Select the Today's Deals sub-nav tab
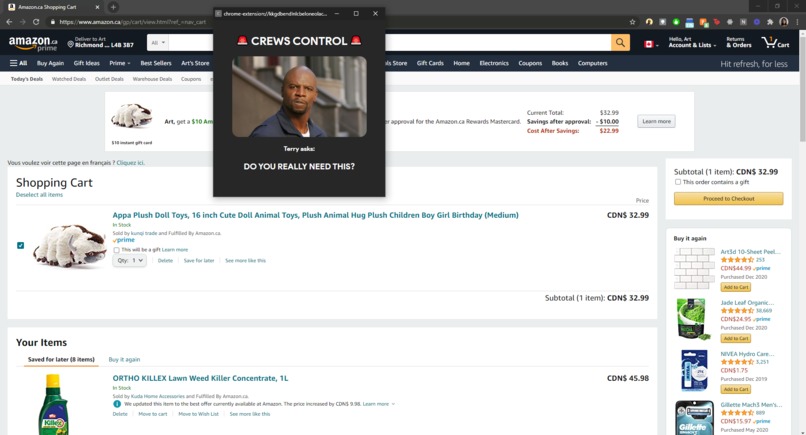Screen dimensions: 806x435 pos(27,79)
